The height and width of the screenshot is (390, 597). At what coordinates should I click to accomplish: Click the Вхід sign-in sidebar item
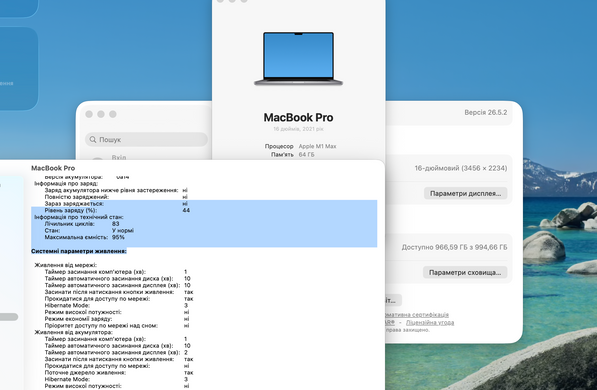click(119, 157)
